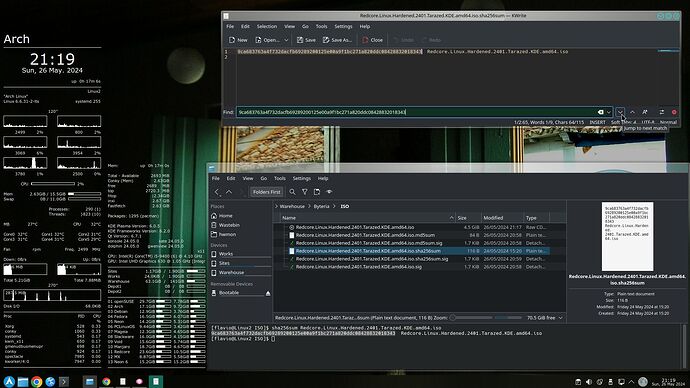Switch to the power search and replace bar
The height and width of the screenshot is (388, 690).
pyautogui.click(x=661, y=112)
